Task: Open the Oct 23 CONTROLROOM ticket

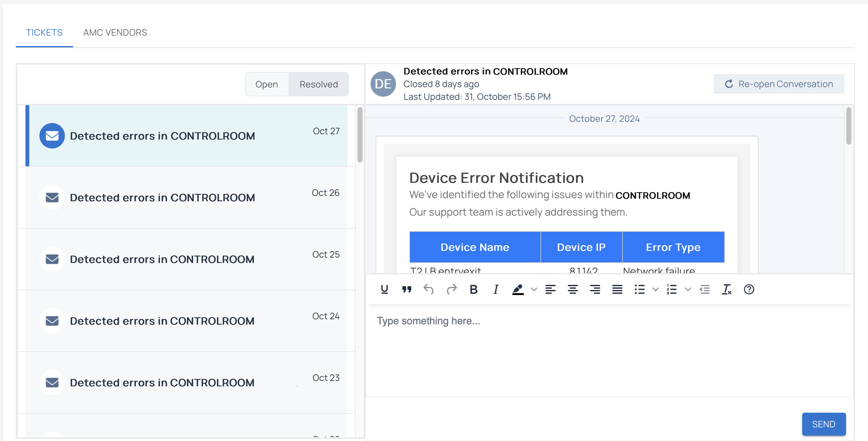Action: [186, 382]
